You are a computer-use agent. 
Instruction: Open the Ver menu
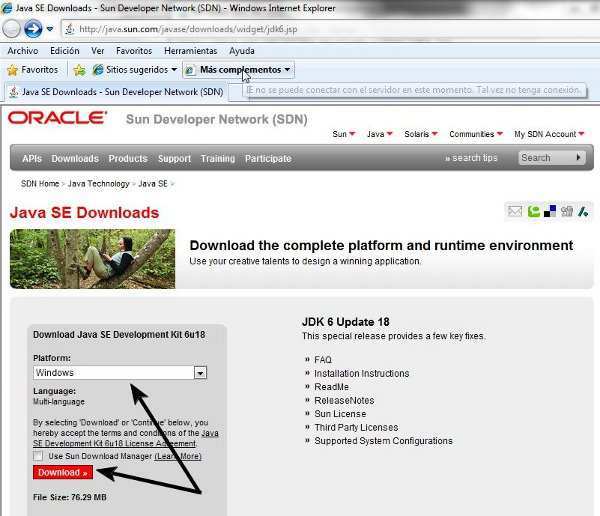(98, 51)
